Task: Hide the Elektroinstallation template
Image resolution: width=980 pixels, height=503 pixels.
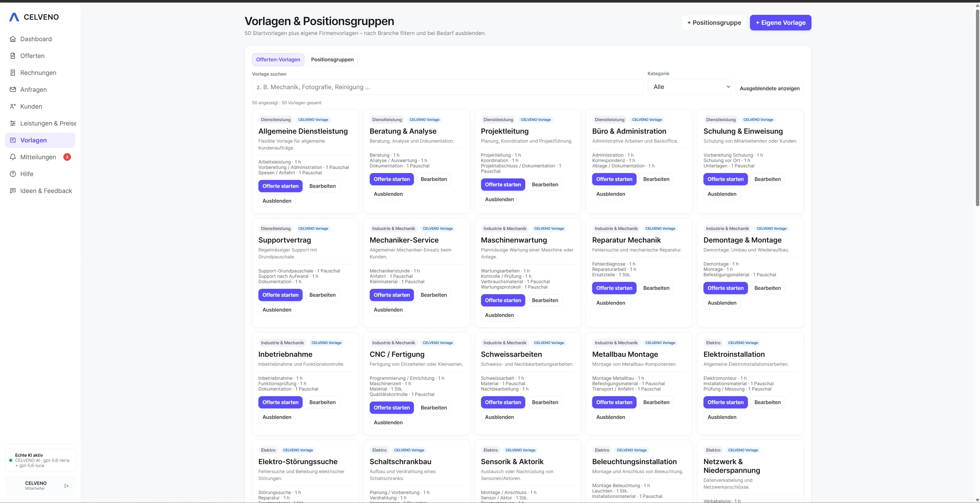Action: pyautogui.click(x=722, y=417)
